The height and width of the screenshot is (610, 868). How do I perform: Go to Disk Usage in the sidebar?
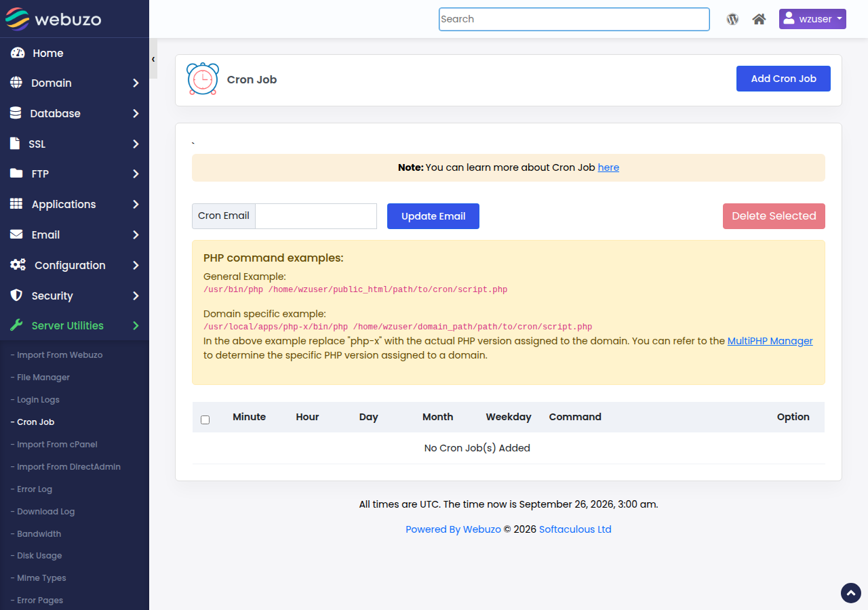pos(36,556)
